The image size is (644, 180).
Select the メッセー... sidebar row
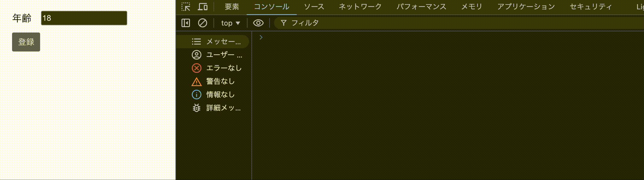click(x=213, y=42)
